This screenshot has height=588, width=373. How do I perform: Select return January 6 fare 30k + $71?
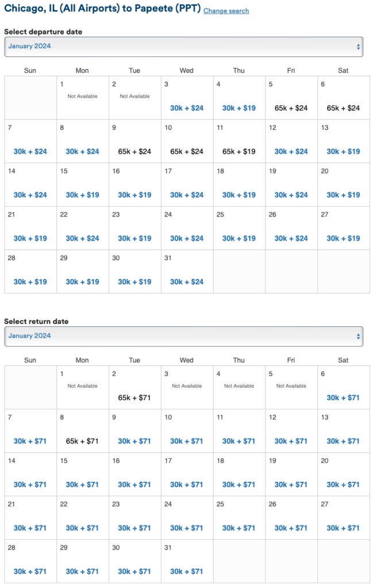tap(343, 397)
